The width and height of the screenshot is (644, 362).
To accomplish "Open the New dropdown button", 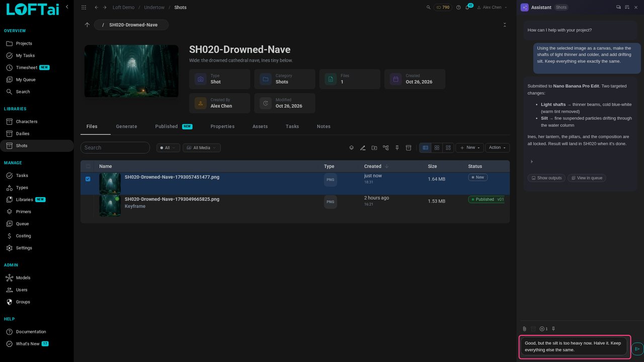I will pyautogui.click(x=470, y=148).
